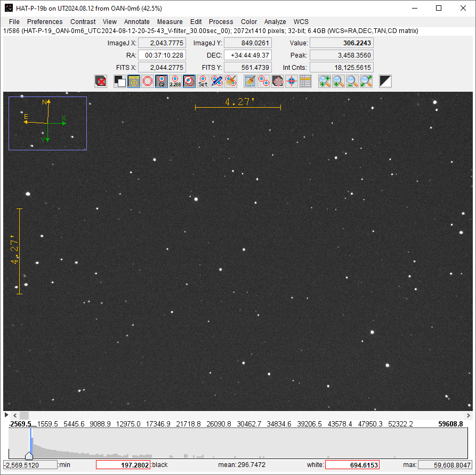The width and height of the screenshot is (476, 475).
Task: Click the histogram black-level slider handle
Action: (29, 456)
